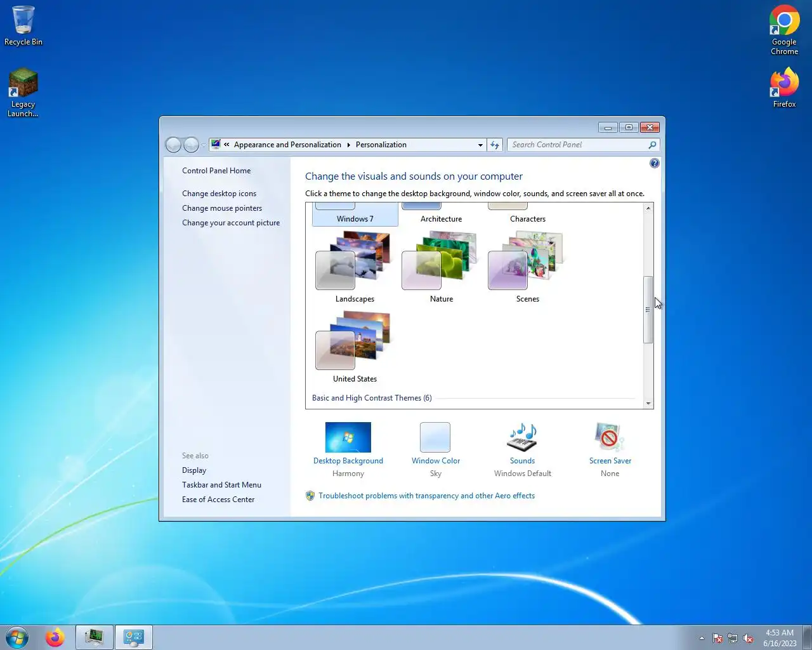Screen dimensions: 812x650
Task: Open the Action Center flag icon
Action: (x=717, y=638)
